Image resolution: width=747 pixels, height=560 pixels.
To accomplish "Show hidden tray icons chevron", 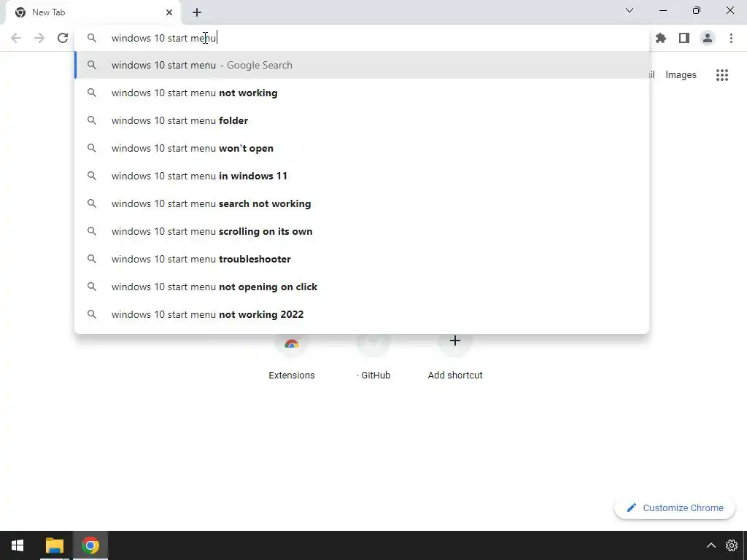I will 711,545.
